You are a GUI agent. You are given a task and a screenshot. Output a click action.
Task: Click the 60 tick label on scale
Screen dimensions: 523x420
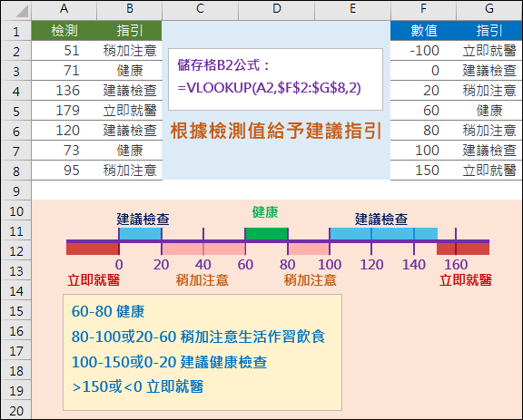point(245,265)
